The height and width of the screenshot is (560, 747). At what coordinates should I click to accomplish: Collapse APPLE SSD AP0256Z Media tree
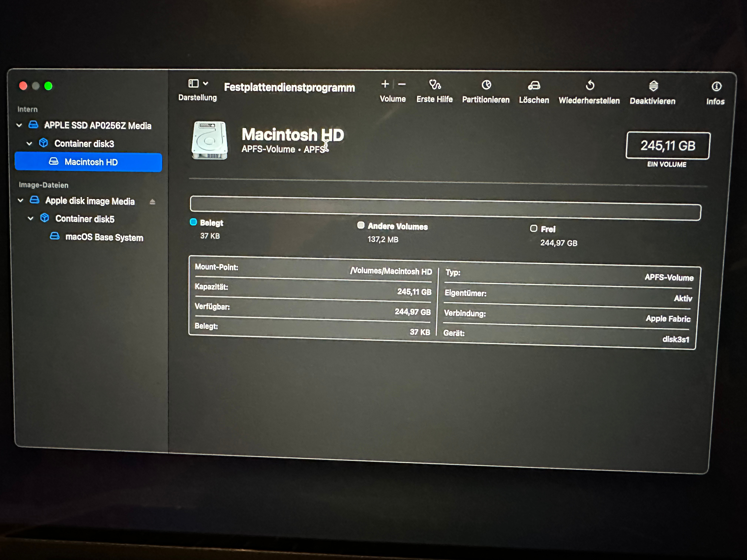(x=19, y=125)
